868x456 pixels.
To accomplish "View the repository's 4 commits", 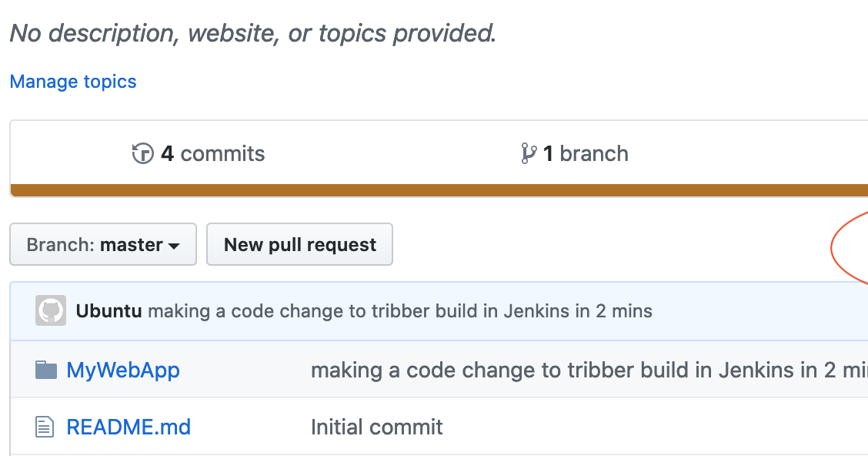I will click(198, 153).
